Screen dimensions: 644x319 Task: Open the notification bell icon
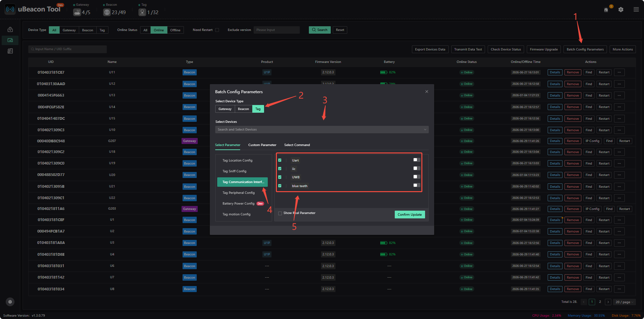606,10
